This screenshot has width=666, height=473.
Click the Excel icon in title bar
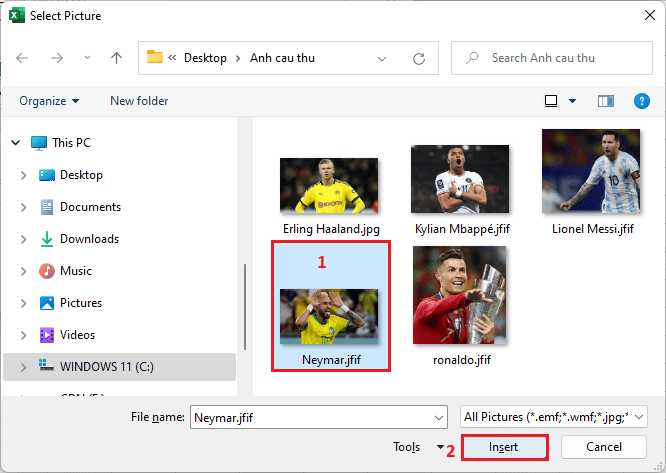point(17,15)
